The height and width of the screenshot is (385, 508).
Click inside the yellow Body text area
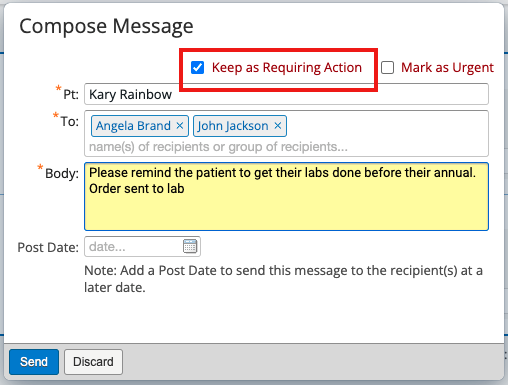286,196
